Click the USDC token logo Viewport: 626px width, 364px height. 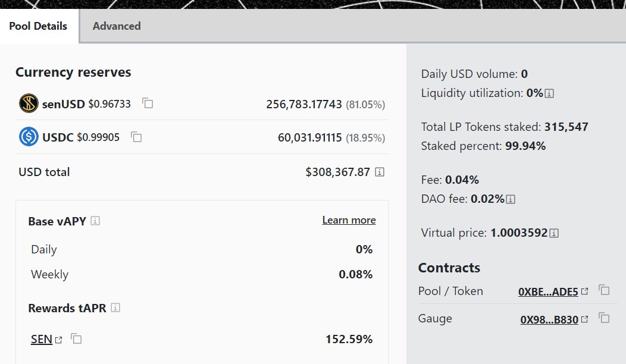[x=29, y=137]
